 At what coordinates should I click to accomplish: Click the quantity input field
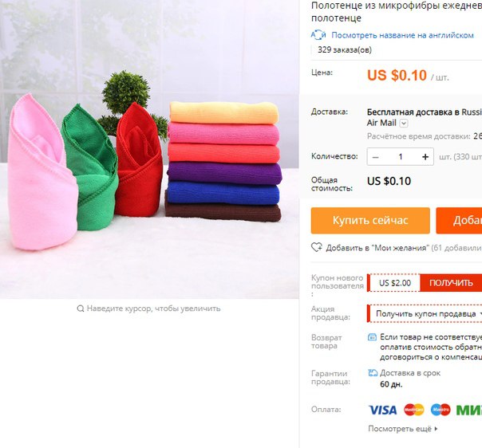pyautogui.click(x=401, y=157)
